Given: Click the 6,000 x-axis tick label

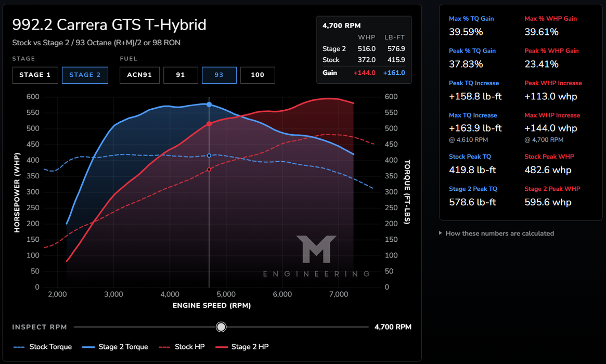Looking at the screenshot, I should (282, 294).
